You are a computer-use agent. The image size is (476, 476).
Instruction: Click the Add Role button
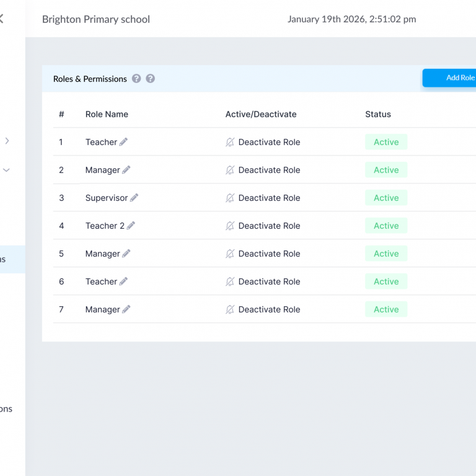tap(449, 78)
